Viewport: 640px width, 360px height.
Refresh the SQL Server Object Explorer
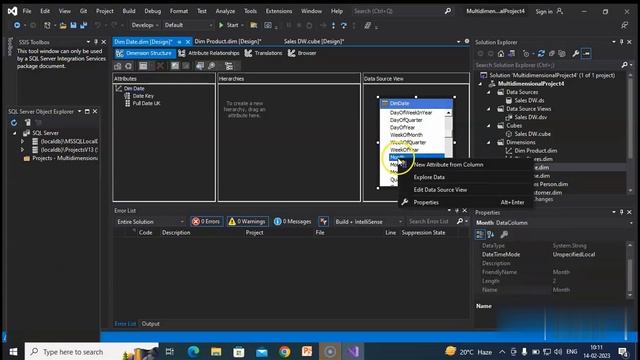coord(14,122)
